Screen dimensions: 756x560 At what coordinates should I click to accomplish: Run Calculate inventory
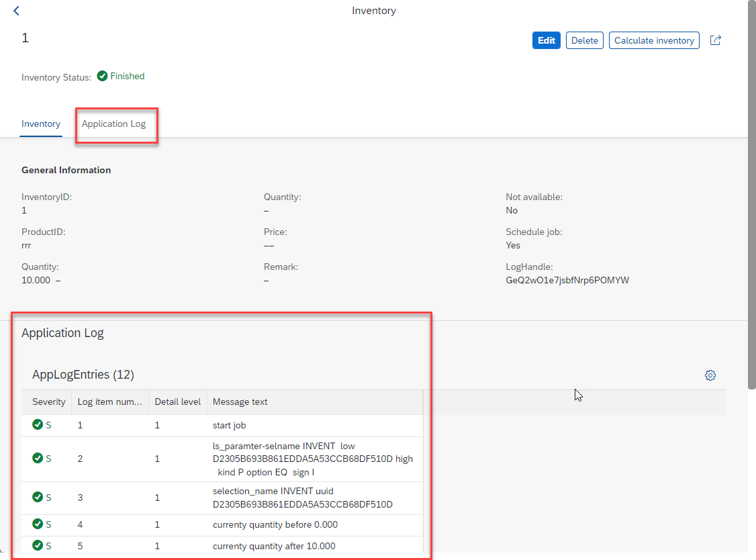pyautogui.click(x=654, y=40)
